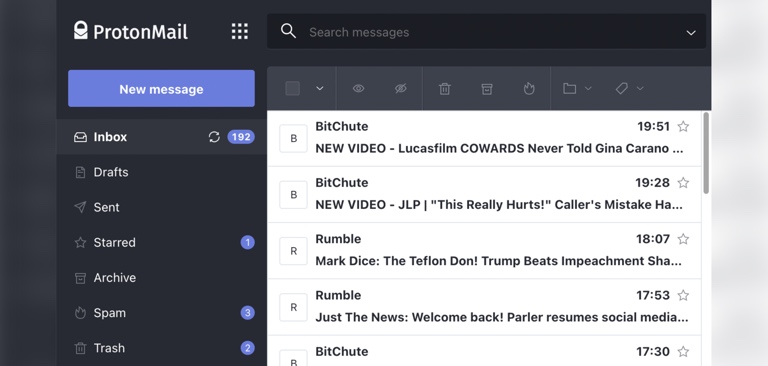Click BitChute sender name at 17:30
This screenshot has width=768, height=366.
coord(341,351)
